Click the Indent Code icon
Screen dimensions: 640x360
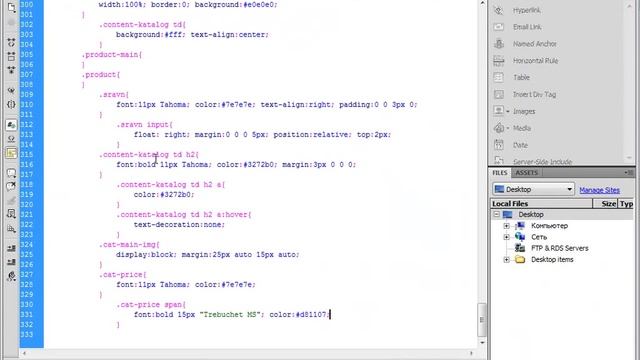(x=11, y=248)
